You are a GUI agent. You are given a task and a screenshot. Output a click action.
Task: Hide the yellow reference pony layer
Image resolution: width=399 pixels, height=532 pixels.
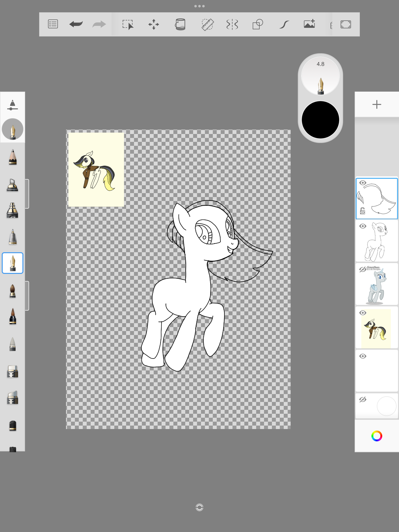(x=363, y=313)
